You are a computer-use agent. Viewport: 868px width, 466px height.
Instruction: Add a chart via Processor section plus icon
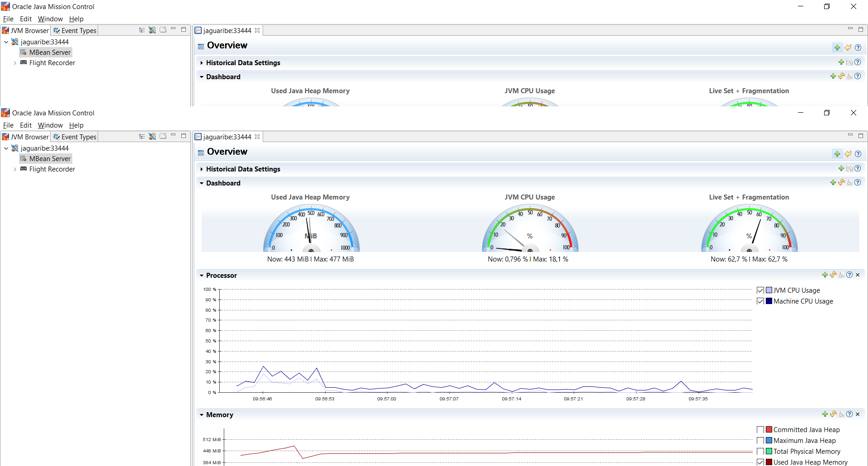click(825, 275)
